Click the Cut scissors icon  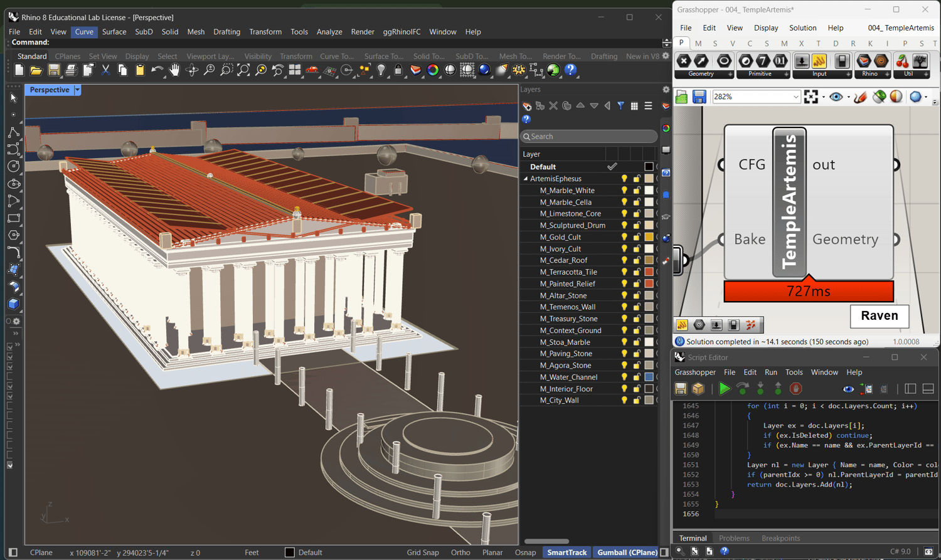pos(105,70)
